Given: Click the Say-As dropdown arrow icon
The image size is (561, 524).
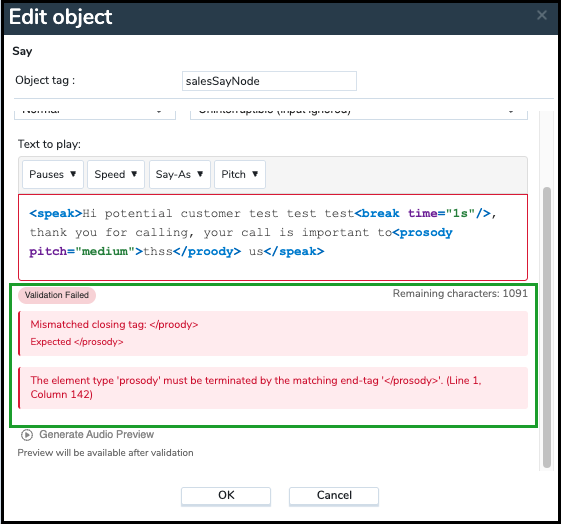Looking at the screenshot, I should [x=200, y=174].
